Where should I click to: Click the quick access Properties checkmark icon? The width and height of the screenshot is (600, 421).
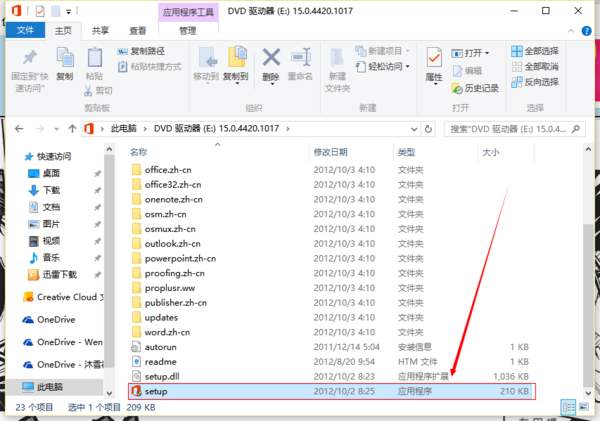(x=40, y=11)
